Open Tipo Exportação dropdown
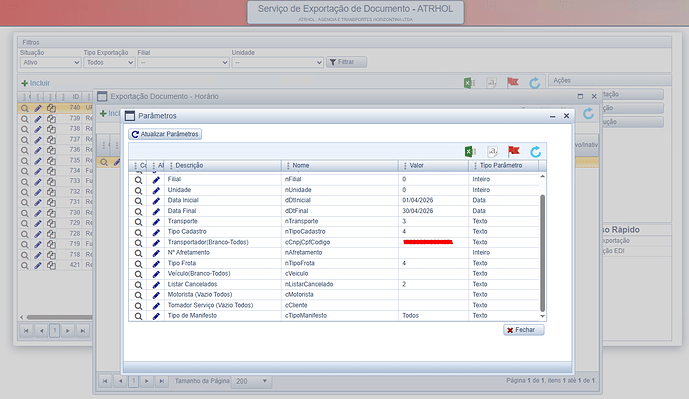Viewport: 689px width, 399px height. (109, 62)
